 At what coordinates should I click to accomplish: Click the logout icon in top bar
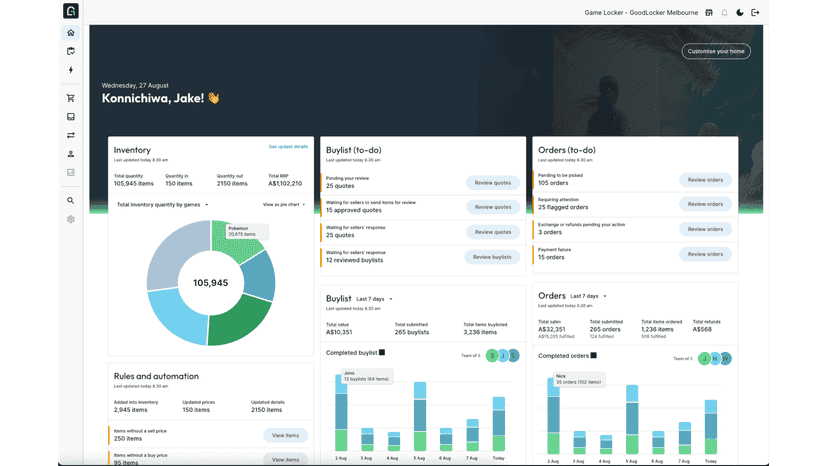click(x=756, y=13)
